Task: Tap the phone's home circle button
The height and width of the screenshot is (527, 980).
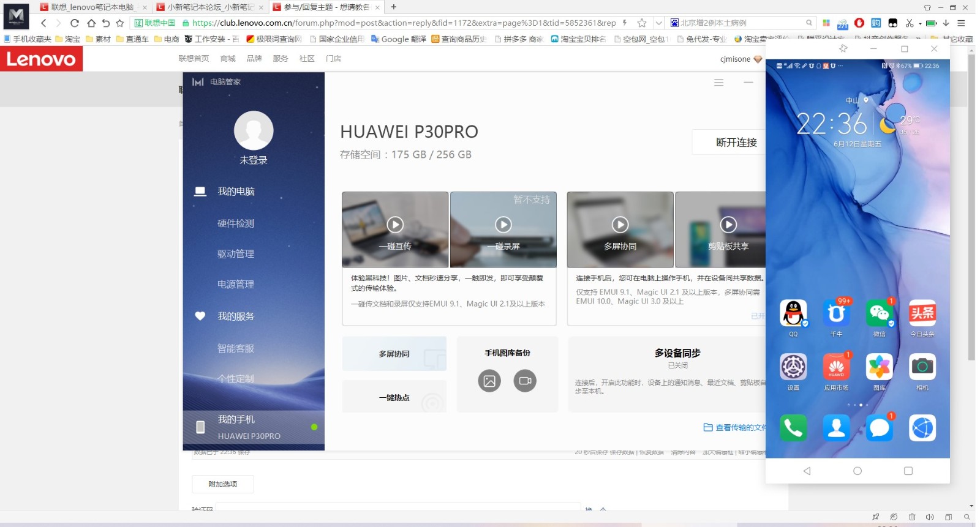Action: pos(858,471)
